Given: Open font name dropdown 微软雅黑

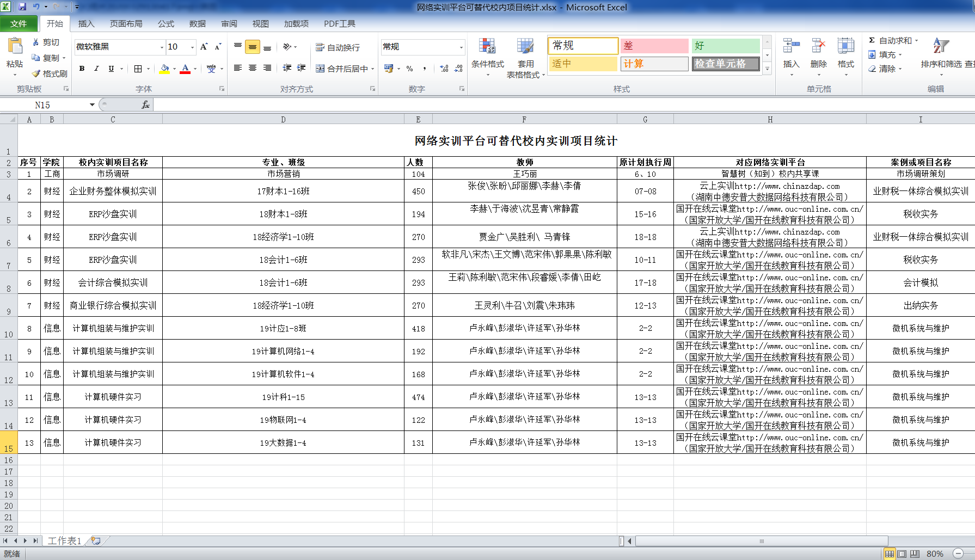Looking at the screenshot, I should click(162, 47).
